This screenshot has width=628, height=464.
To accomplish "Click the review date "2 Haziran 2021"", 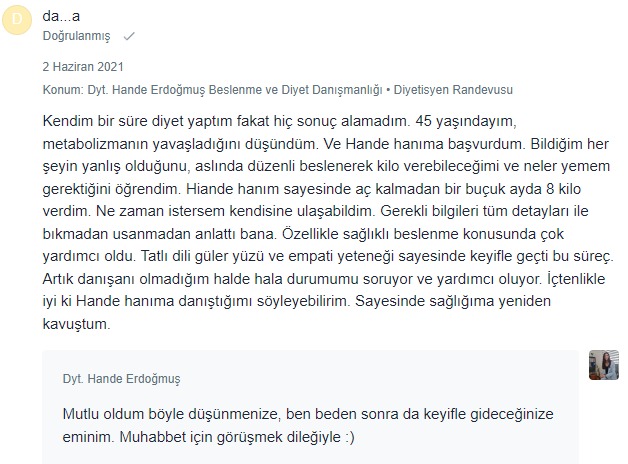I will (x=83, y=66).
